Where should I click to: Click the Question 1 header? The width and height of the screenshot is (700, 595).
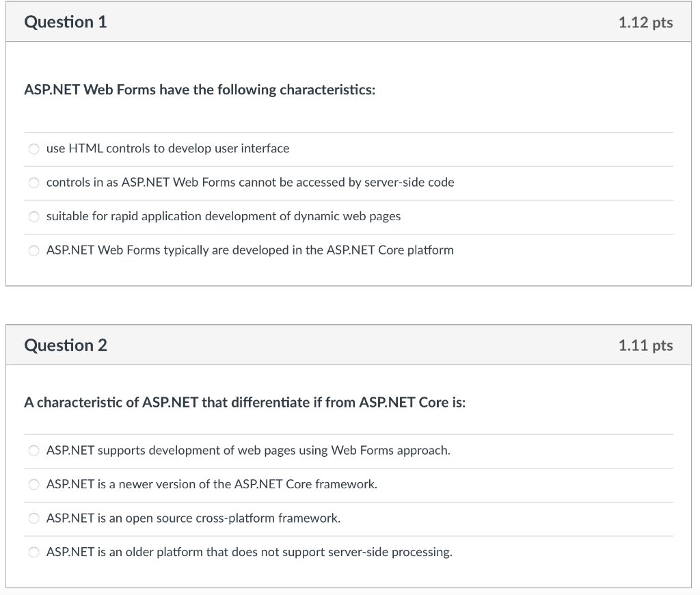pos(65,22)
